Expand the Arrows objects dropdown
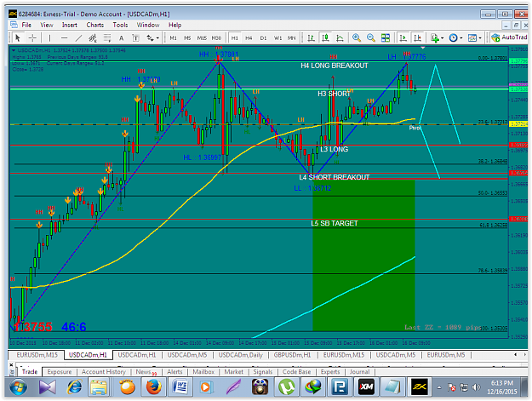This screenshot has width=532, height=401. click(157, 38)
